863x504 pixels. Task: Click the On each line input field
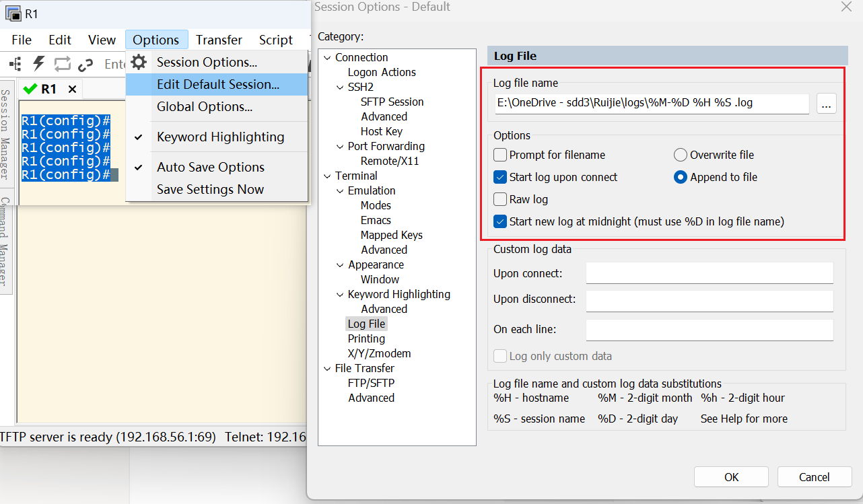coord(710,330)
